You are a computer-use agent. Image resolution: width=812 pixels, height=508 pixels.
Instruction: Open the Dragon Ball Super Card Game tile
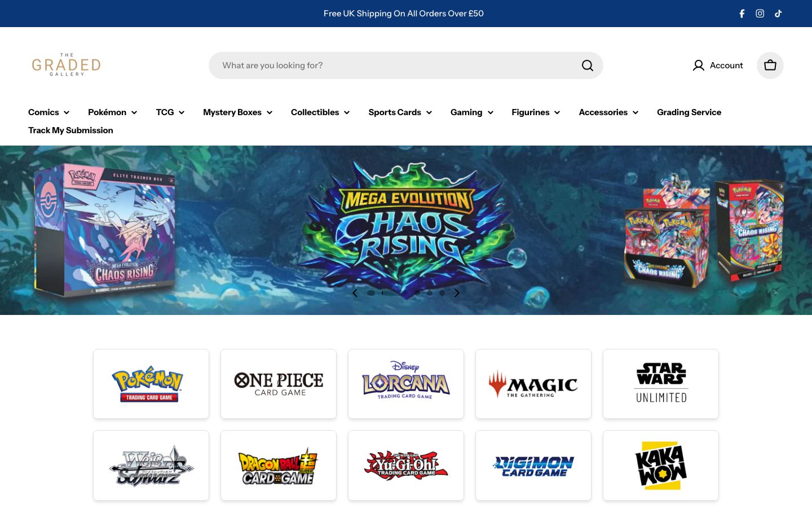tap(279, 466)
